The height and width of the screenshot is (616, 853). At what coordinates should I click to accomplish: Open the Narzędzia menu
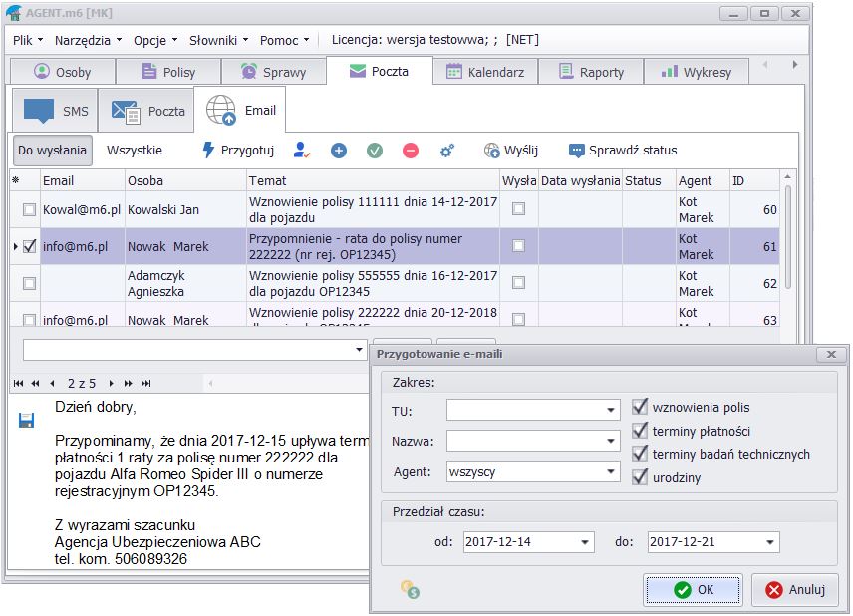click(x=88, y=40)
